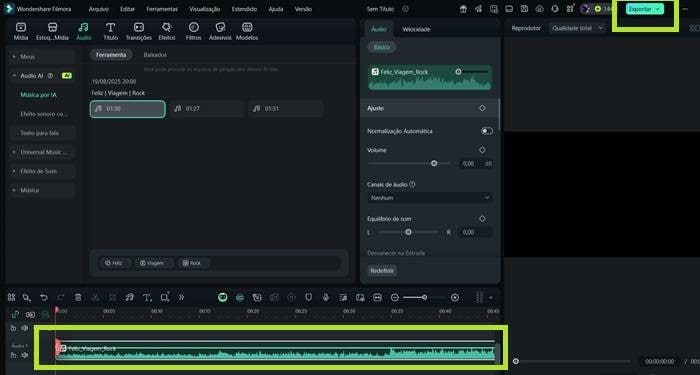The image size is (700, 375).
Task: Select the 01:31 generated music track
Action: point(286,108)
